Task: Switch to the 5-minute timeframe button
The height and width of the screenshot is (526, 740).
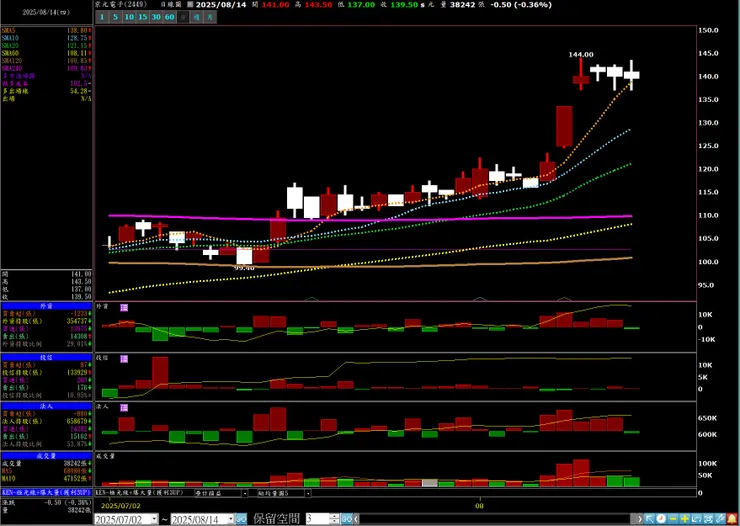Action: click(x=116, y=17)
